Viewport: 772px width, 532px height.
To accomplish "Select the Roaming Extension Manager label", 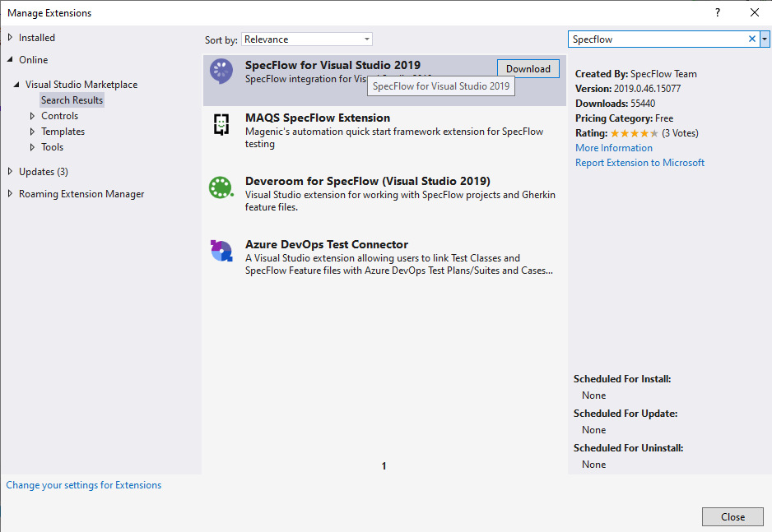I will click(x=81, y=194).
